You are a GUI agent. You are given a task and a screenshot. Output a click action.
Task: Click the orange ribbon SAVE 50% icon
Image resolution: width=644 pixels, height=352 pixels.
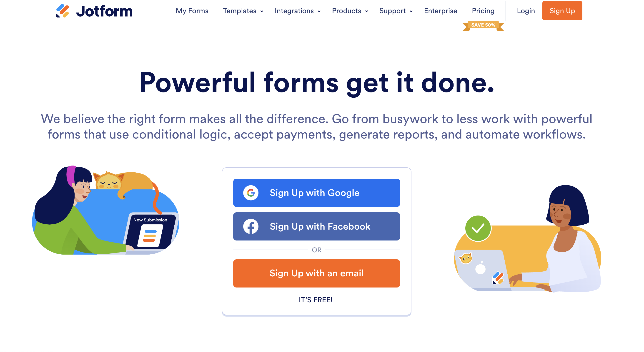tap(483, 25)
